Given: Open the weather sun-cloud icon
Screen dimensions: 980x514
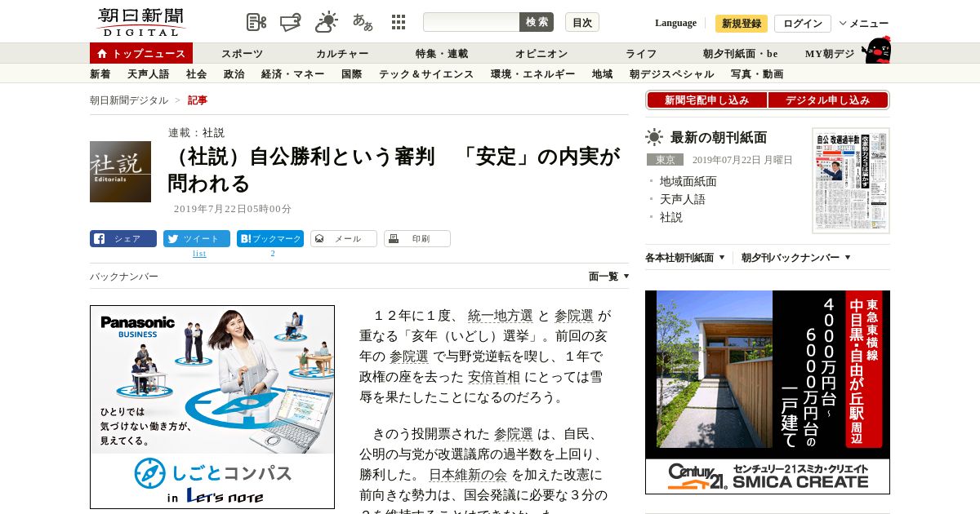Looking at the screenshot, I should (327, 22).
